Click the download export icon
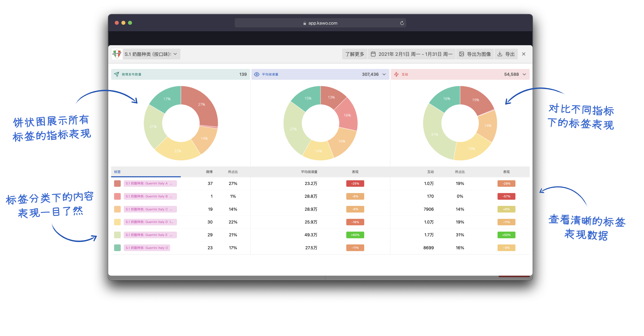This screenshot has height=336, width=644. click(x=500, y=54)
